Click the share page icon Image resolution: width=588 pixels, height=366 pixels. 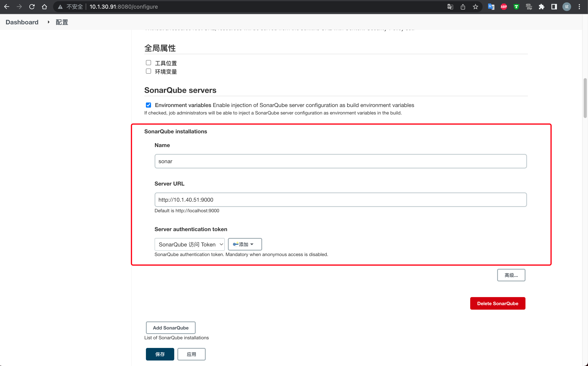click(x=463, y=7)
